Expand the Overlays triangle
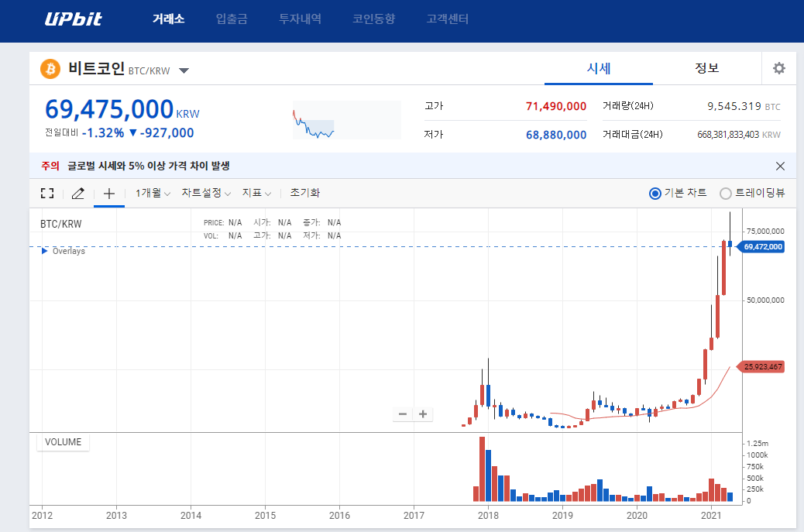The image size is (804, 532). (45, 251)
